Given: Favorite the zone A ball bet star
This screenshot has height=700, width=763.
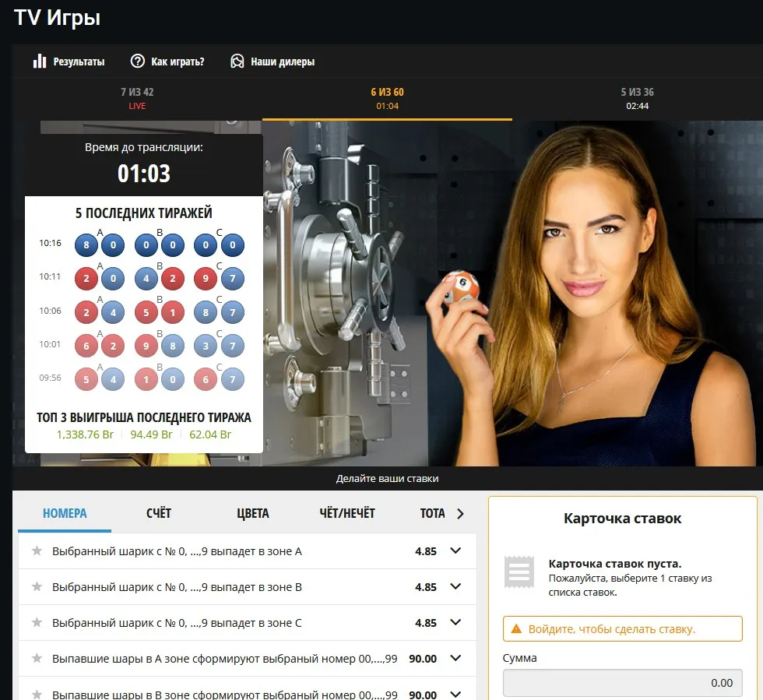Looking at the screenshot, I should click(x=37, y=551).
